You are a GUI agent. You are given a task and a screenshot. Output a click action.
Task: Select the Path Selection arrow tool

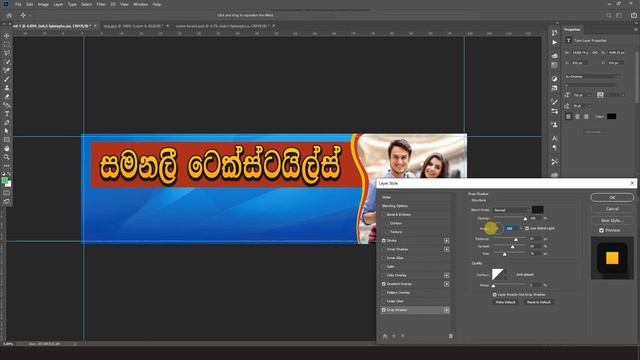tap(7, 131)
